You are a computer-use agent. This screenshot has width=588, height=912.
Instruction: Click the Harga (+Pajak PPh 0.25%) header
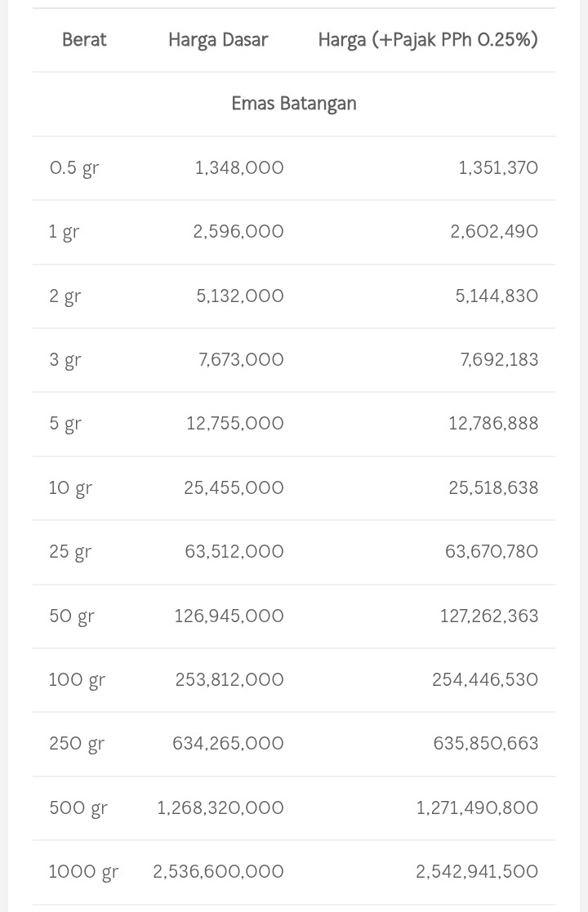[428, 40]
